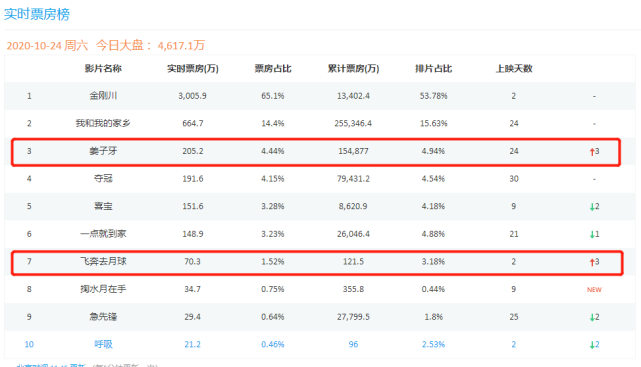This screenshot has height=367, width=641.
Task: Click the green down arrow for 呼吸
Action: (x=592, y=345)
